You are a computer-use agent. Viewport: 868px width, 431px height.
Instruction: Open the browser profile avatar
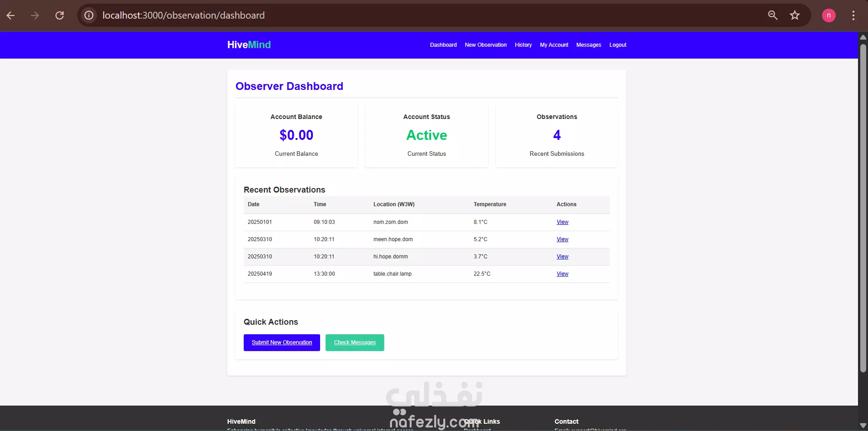[x=829, y=15]
